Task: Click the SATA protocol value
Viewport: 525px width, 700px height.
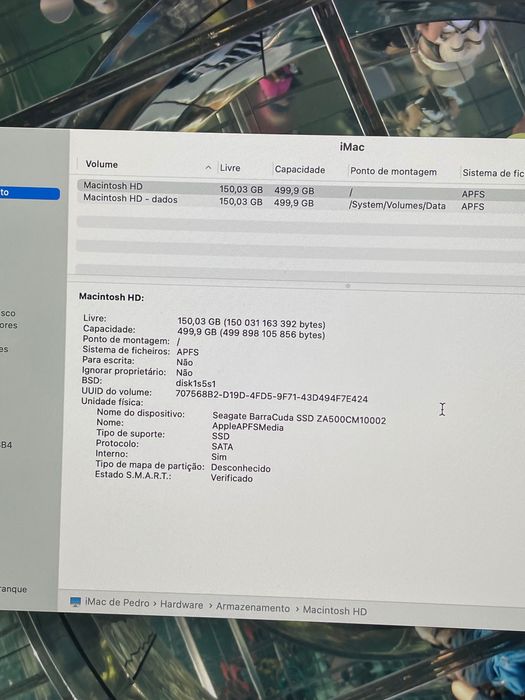Action: click(222, 446)
